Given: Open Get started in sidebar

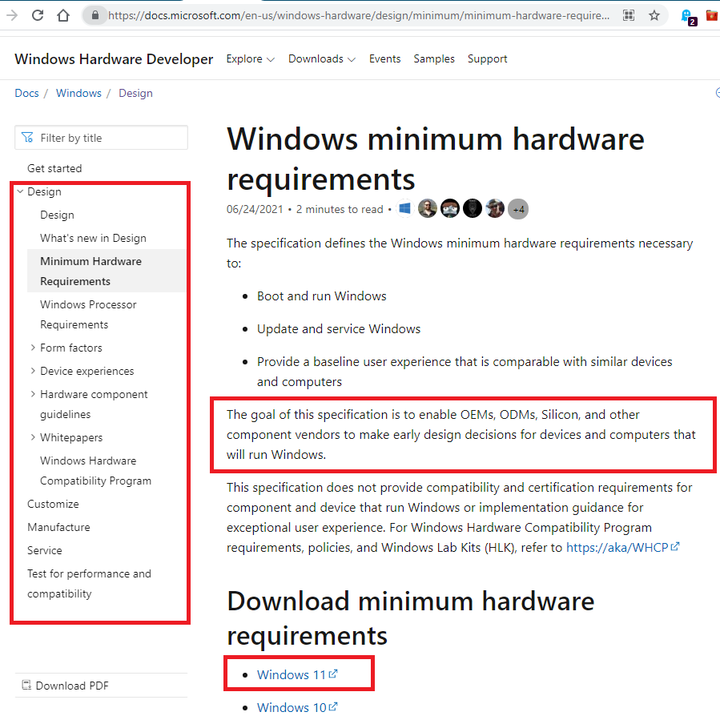Looking at the screenshot, I should point(54,168).
